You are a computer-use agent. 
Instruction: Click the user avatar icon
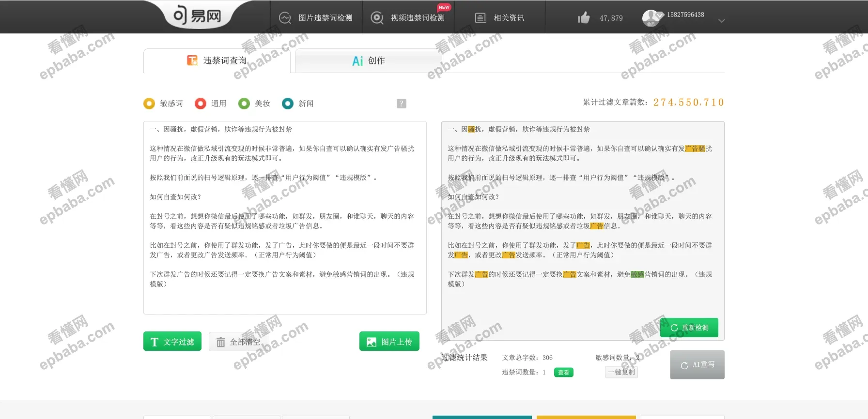pyautogui.click(x=651, y=18)
